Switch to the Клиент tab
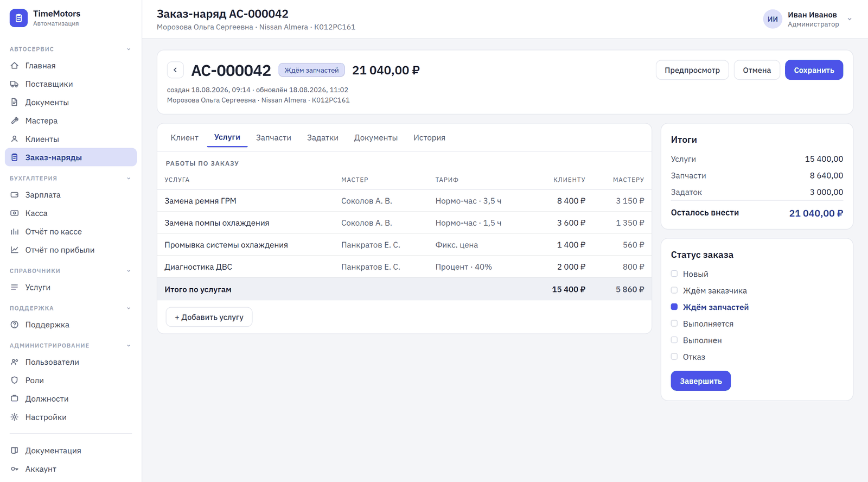Image resolution: width=868 pixels, height=482 pixels. 184,138
